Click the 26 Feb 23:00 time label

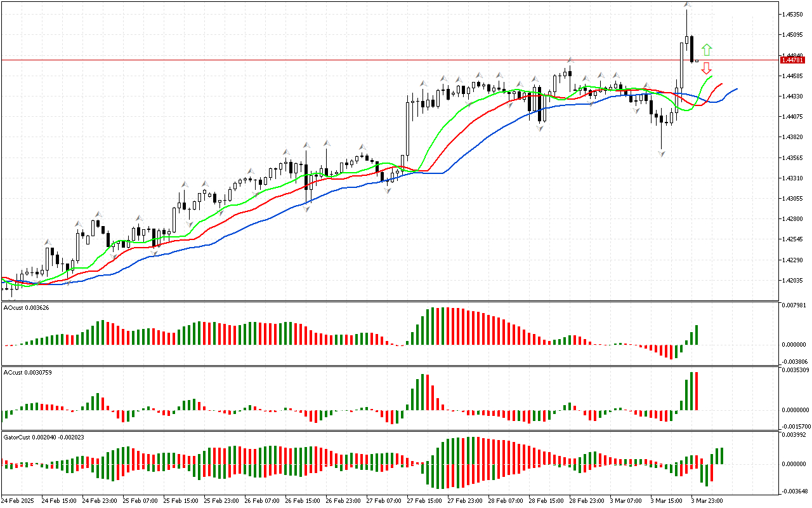[x=343, y=501]
